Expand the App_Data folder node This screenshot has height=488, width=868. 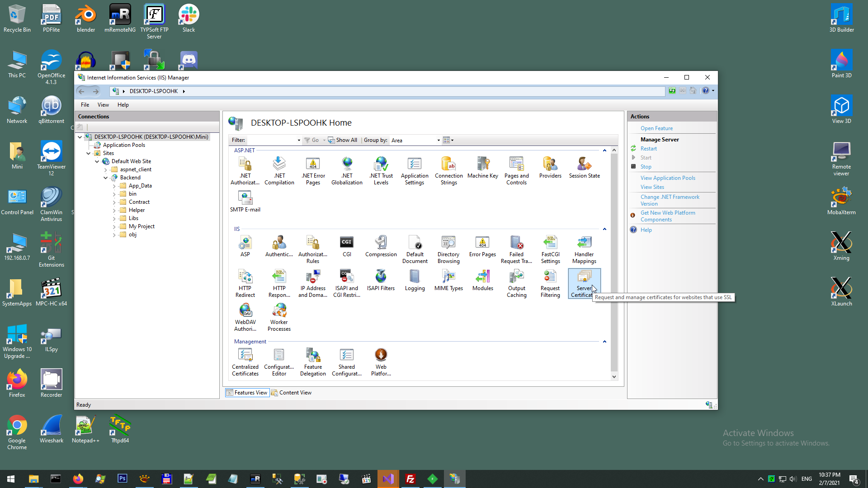point(114,186)
